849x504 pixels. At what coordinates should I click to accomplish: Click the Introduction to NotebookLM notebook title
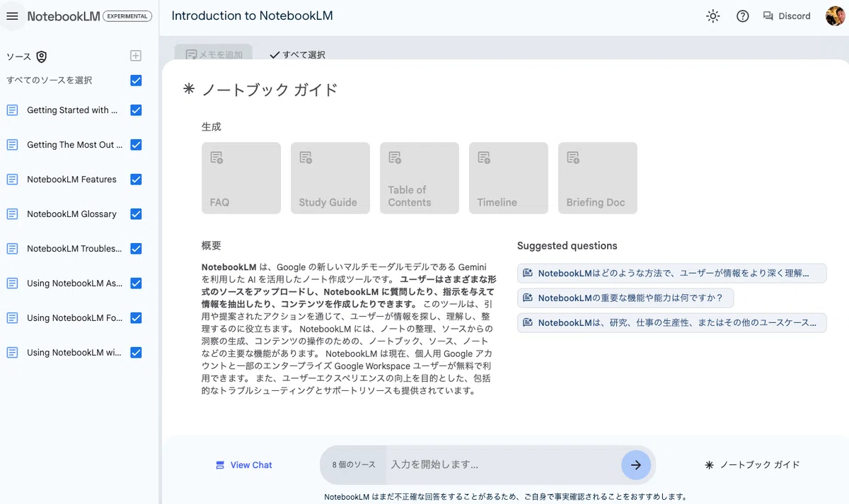[252, 16]
